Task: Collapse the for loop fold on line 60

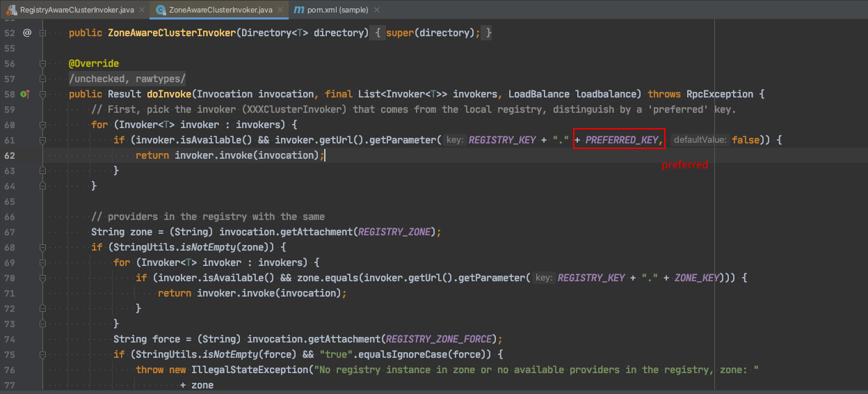Action: pos(43,125)
